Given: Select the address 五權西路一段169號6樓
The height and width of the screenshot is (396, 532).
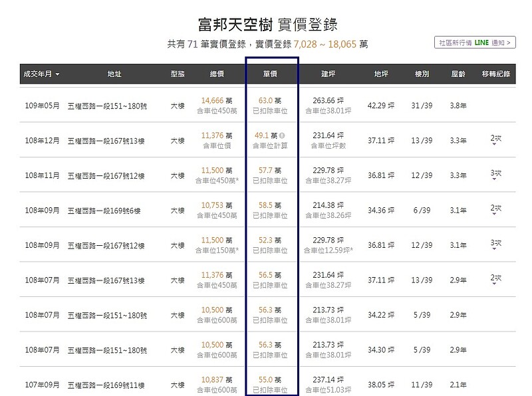Looking at the screenshot, I should (x=104, y=211).
